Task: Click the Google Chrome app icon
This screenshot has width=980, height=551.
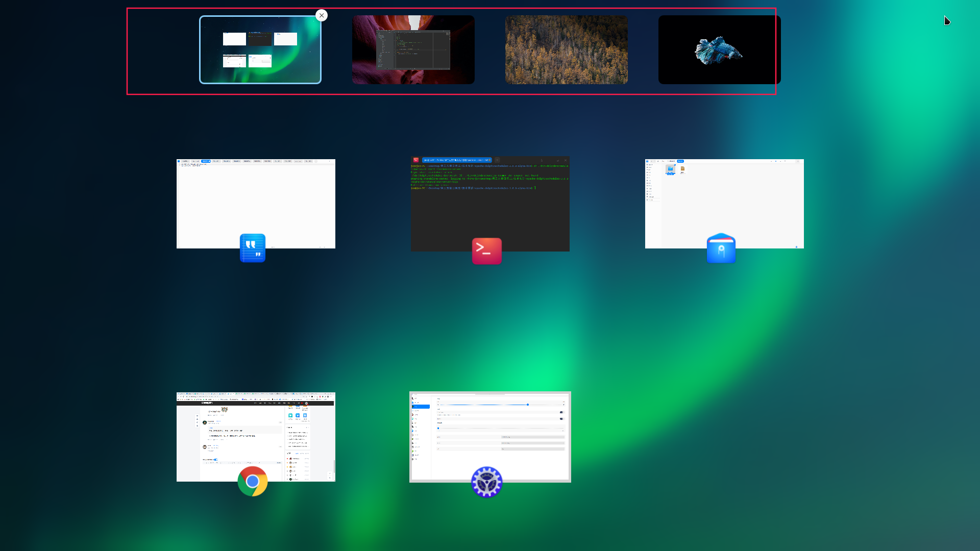Action: [253, 481]
